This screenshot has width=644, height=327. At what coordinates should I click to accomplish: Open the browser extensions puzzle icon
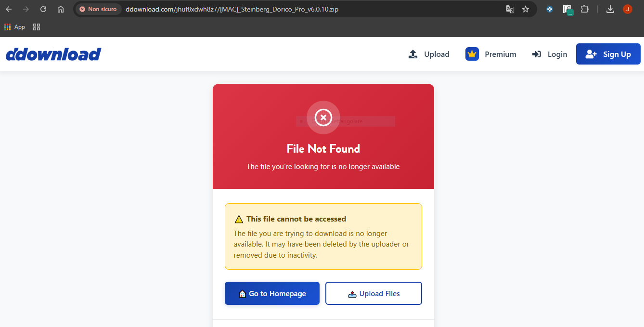584,9
